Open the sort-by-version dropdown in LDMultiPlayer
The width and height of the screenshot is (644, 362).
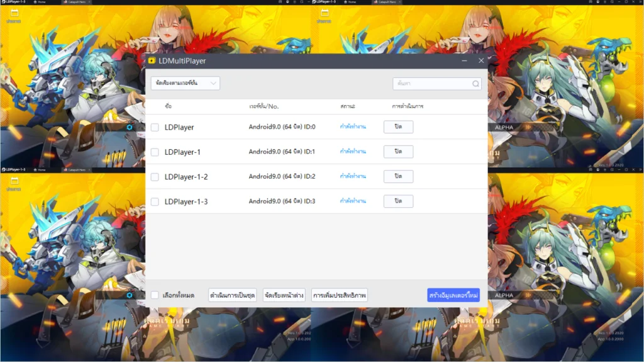186,83
